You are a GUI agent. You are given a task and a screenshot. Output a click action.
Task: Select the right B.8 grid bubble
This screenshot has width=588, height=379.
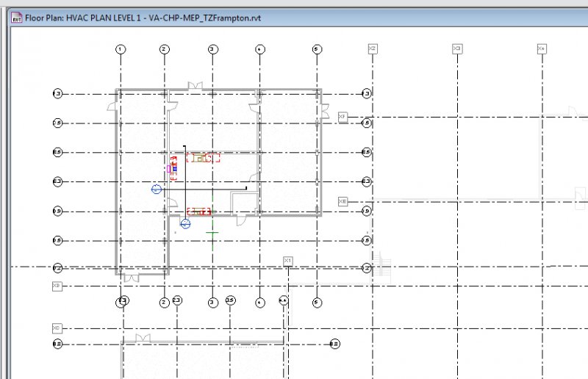(335, 344)
